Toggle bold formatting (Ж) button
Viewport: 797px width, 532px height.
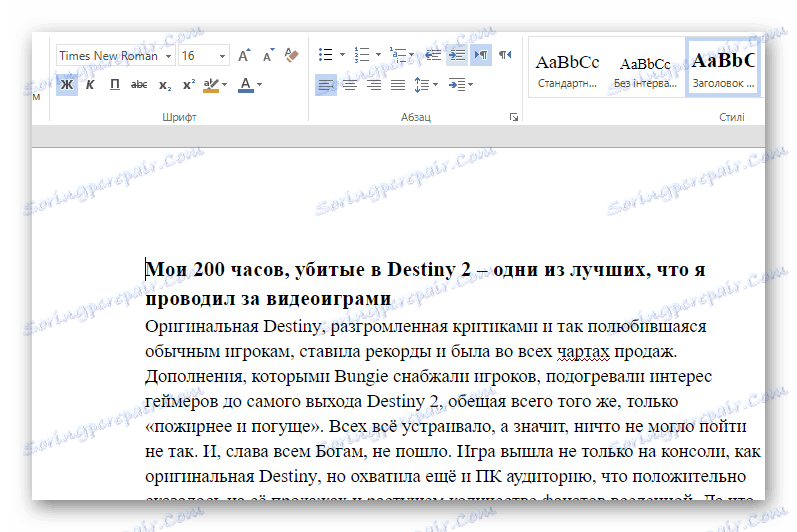tap(66, 85)
